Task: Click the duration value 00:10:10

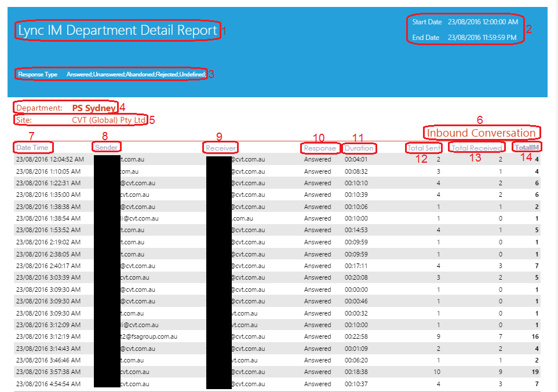Action: 356,183
